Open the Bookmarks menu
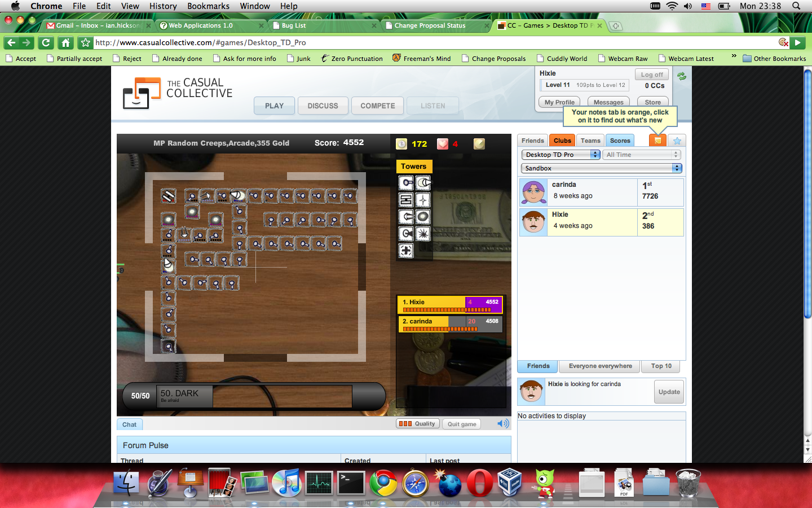 coord(208,6)
